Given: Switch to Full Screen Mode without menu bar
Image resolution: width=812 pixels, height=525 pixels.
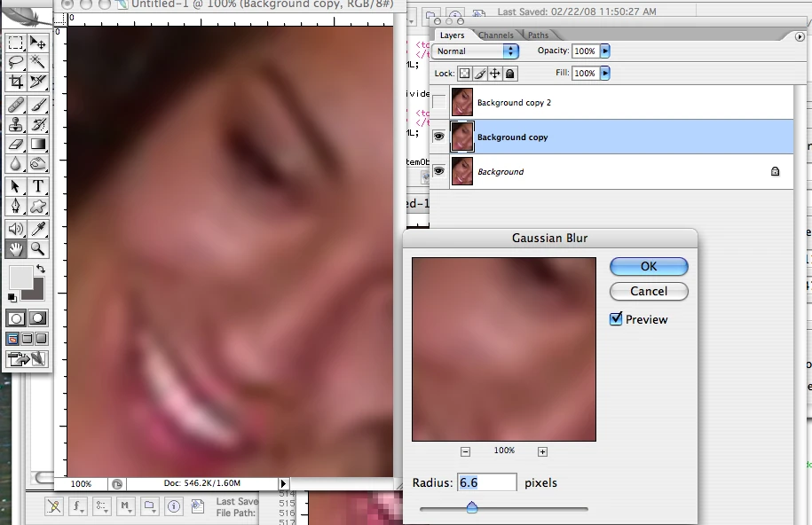Looking at the screenshot, I should coord(41,339).
